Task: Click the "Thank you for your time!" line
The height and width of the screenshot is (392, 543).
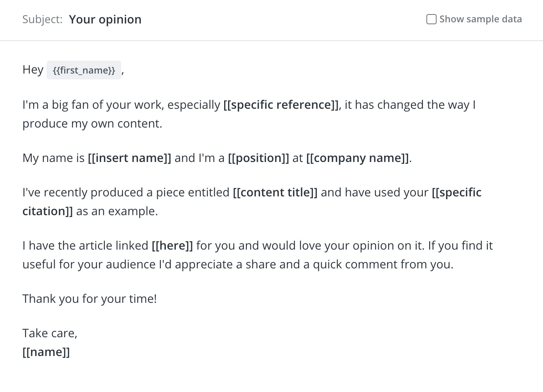Action: [x=90, y=299]
